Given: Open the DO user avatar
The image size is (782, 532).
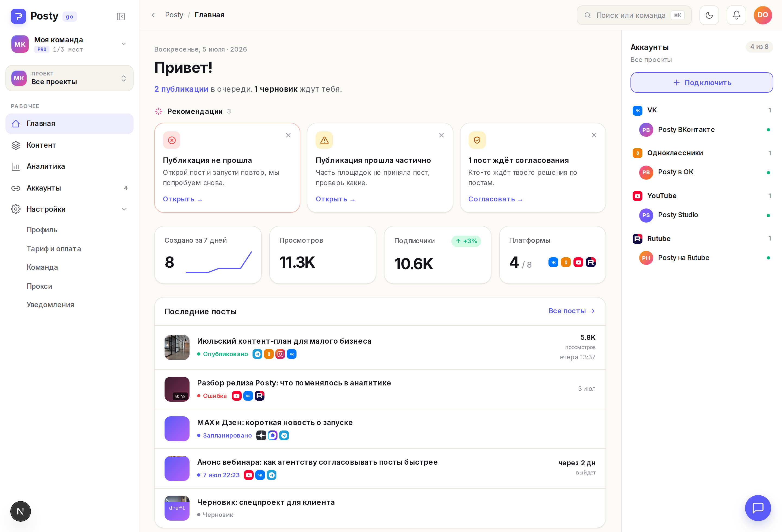Looking at the screenshot, I should (763, 15).
